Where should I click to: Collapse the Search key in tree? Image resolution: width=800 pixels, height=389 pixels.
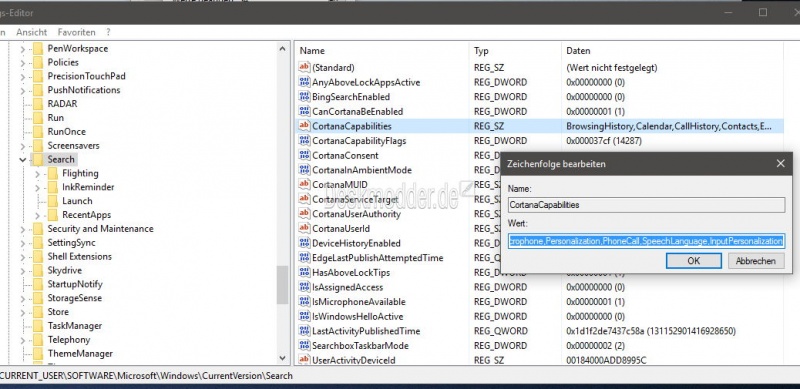pyautogui.click(x=22, y=160)
